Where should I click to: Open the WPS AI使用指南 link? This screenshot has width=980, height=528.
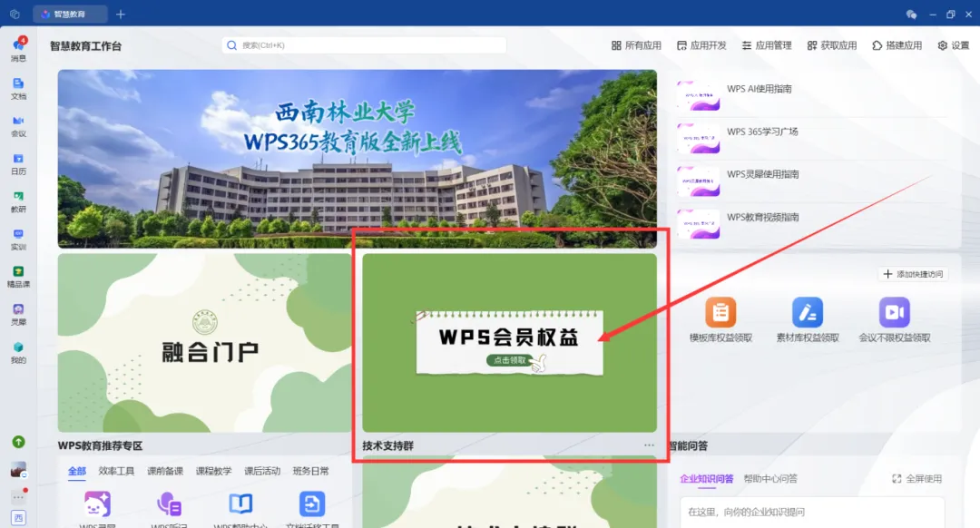click(759, 89)
